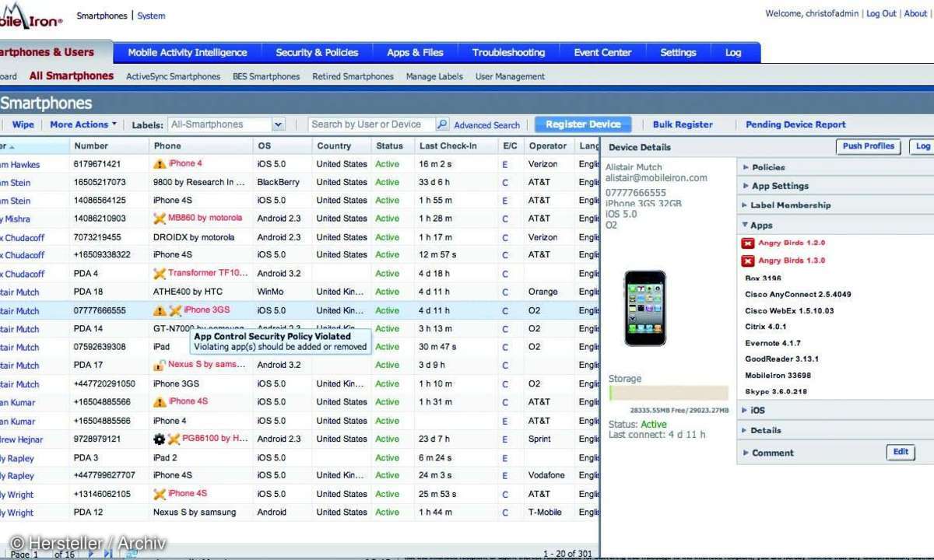Click the Edit button in the Comment section
The width and height of the screenshot is (934, 560).
click(901, 452)
